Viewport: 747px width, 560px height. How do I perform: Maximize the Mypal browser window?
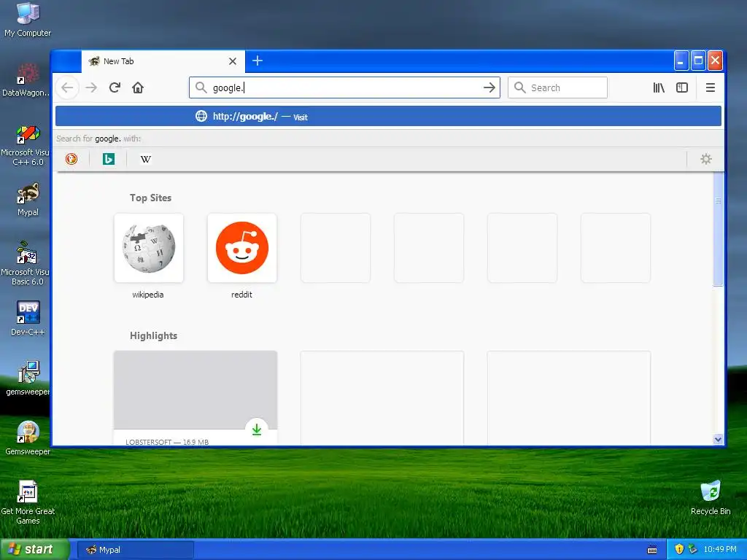point(698,61)
